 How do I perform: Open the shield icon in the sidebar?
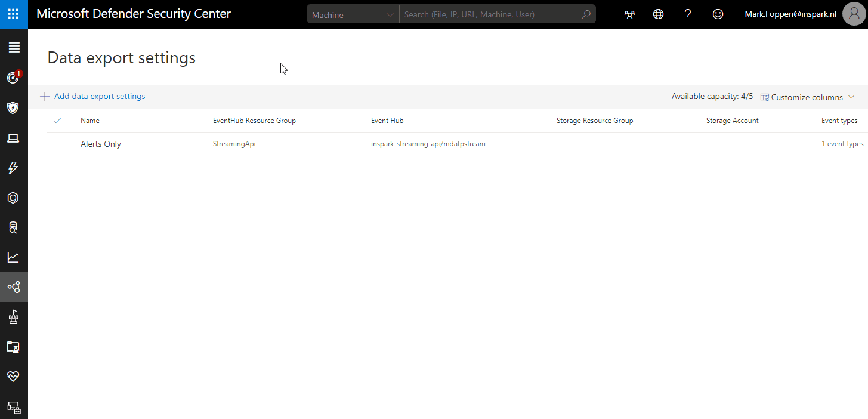click(14, 108)
